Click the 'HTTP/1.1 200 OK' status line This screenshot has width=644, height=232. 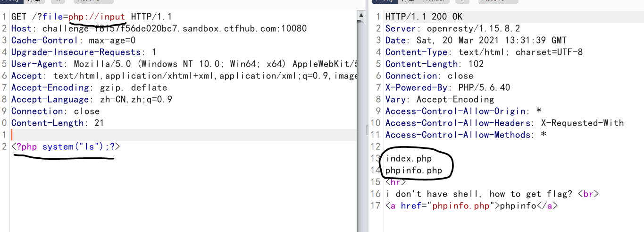point(424,17)
